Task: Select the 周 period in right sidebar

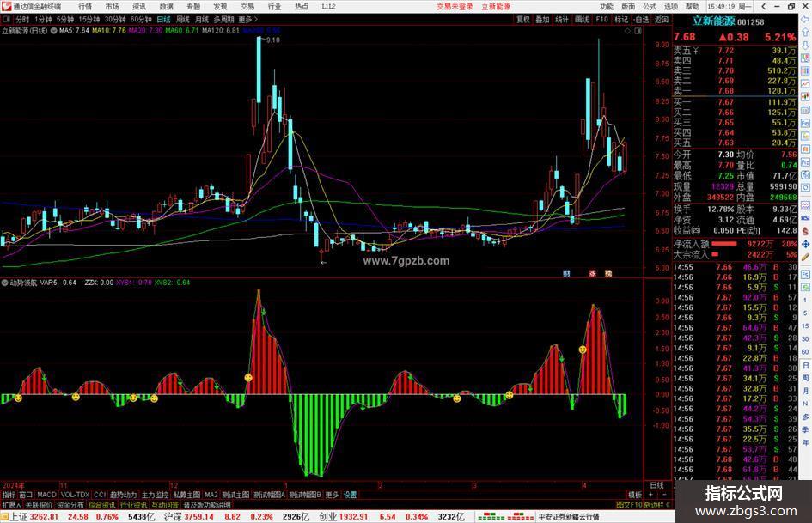Action: click(805, 378)
